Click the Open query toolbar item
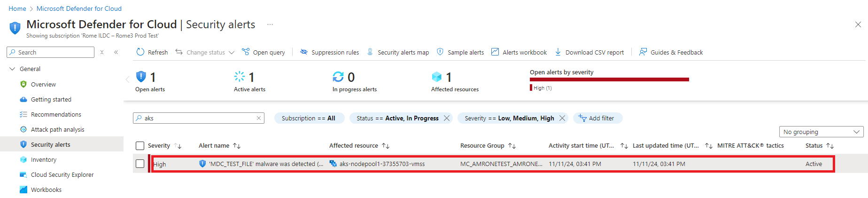Image resolution: width=868 pixels, height=198 pixels. pos(263,52)
